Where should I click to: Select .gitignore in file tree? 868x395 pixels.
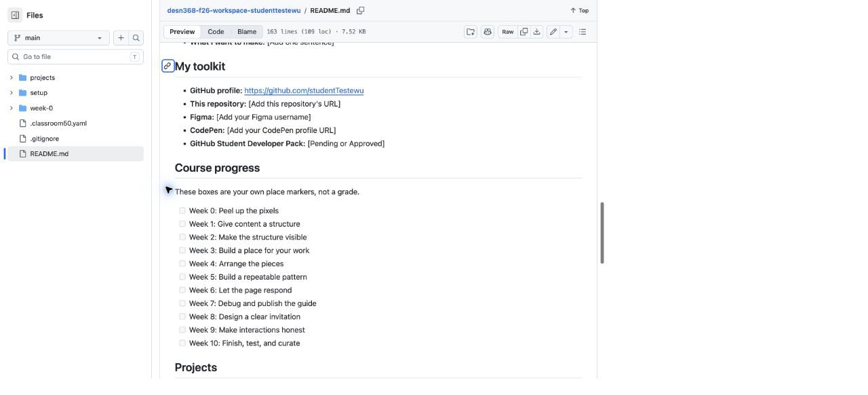74,138
